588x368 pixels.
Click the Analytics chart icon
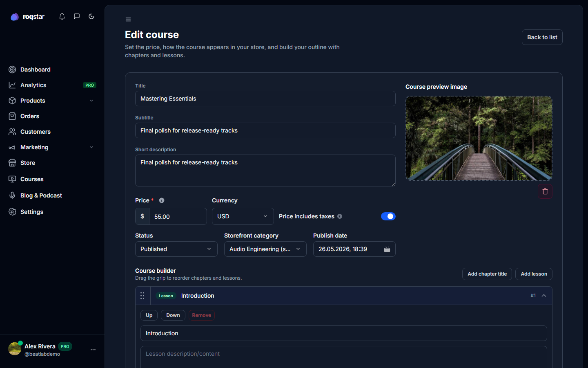[x=12, y=85]
